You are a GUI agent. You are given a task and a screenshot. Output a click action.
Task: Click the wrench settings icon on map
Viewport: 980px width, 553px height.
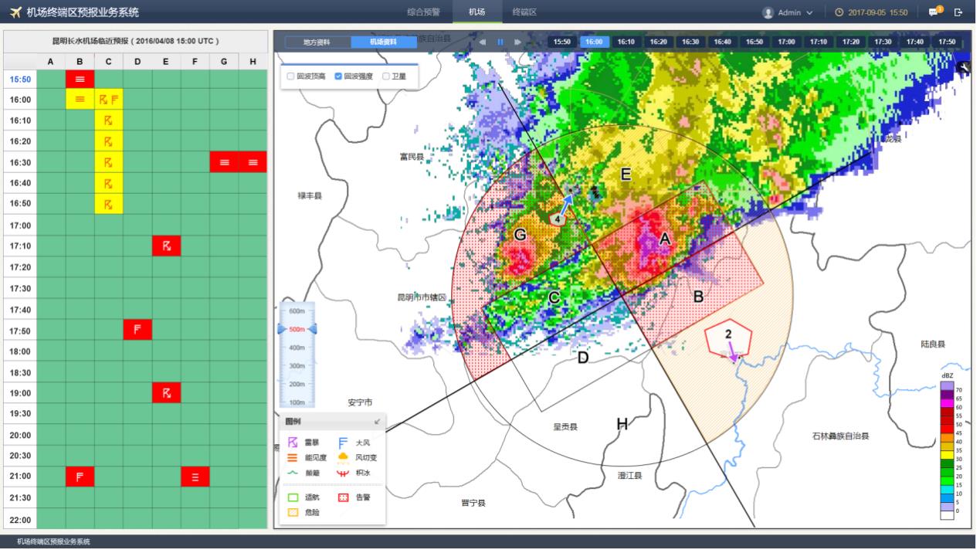click(963, 67)
